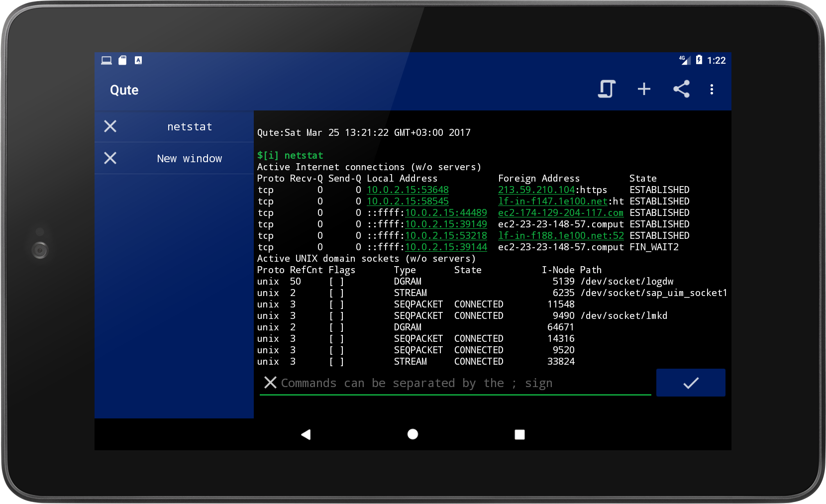
Task: Tap the 'A' notification icon in status bar
Action: [138, 60]
